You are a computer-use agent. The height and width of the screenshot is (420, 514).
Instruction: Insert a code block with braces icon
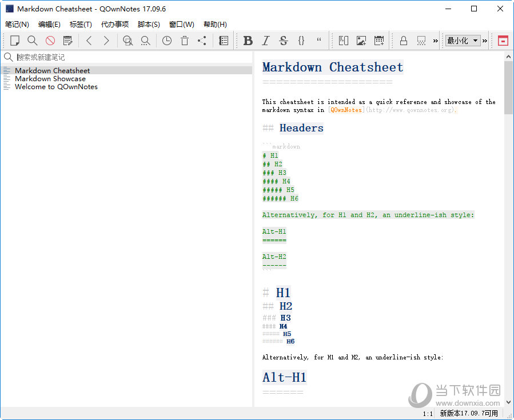coord(301,41)
